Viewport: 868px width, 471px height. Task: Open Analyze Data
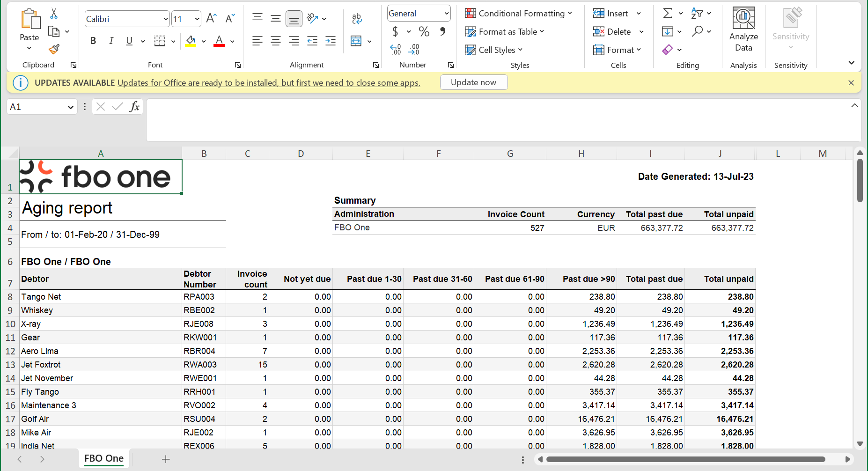pos(743,29)
